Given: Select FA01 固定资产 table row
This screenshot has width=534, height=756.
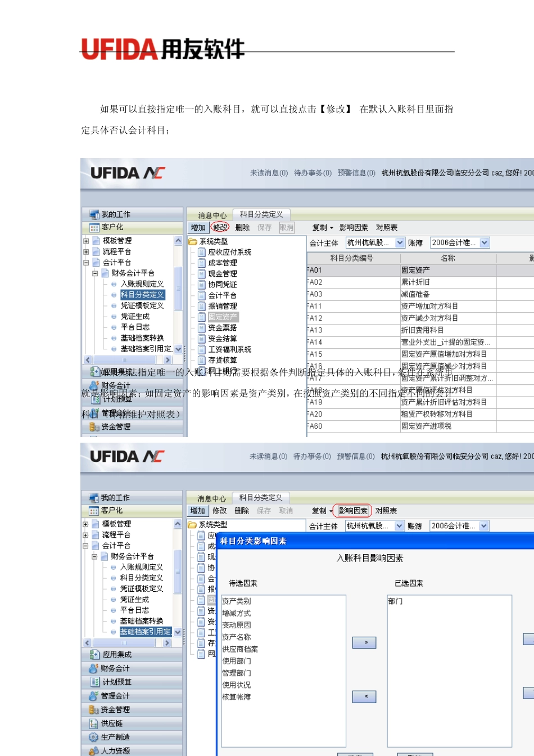Looking at the screenshot, I should (x=420, y=270).
